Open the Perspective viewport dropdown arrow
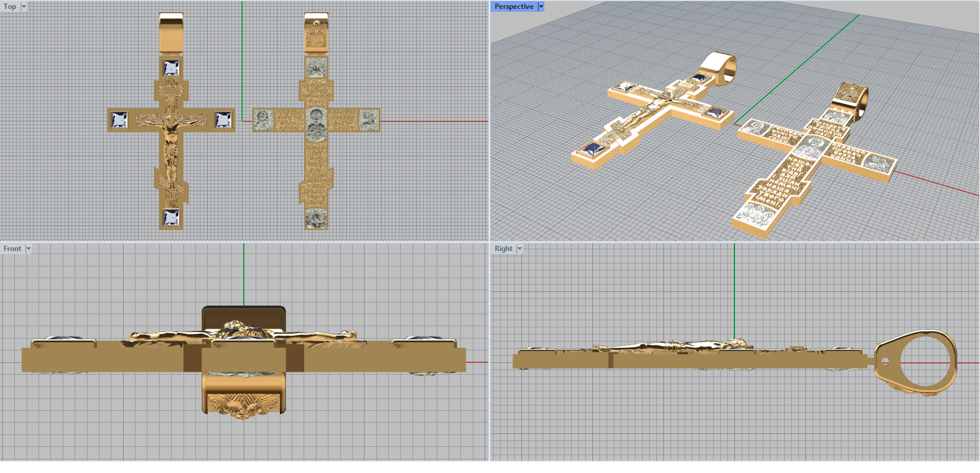 point(541,7)
